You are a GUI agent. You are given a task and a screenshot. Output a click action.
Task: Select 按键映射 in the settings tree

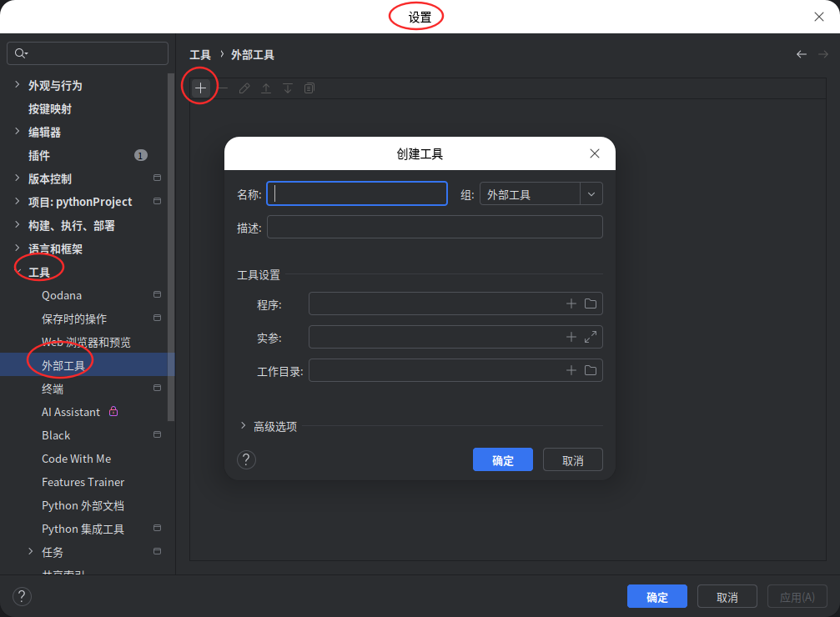coord(50,108)
